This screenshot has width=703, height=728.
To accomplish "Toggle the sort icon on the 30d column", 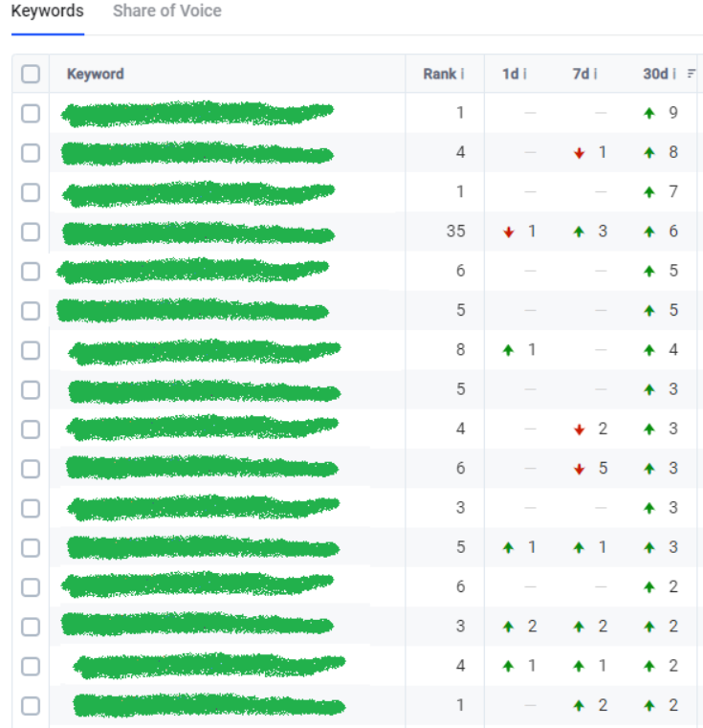I will 692,74.
